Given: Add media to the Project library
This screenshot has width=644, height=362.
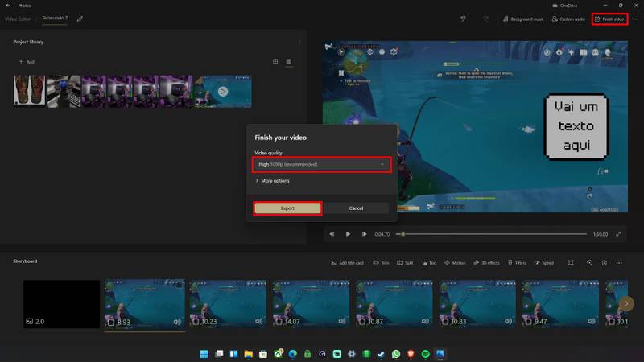Looking at the screenshot, I should click(x=27, y=62).
